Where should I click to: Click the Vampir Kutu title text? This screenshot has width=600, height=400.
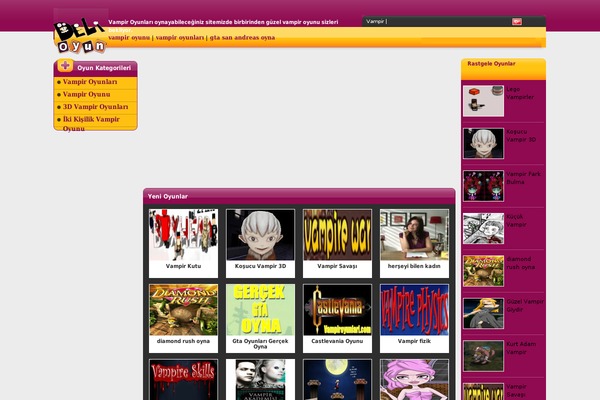[183, 266]
